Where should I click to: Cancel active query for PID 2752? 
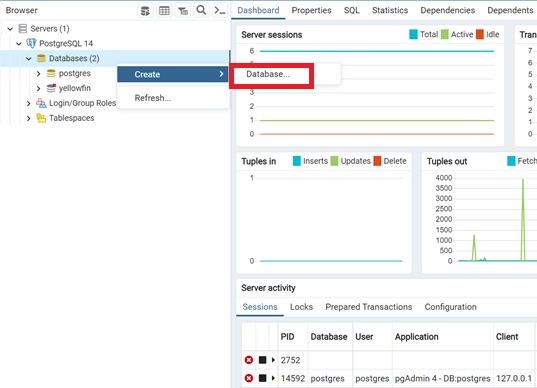(x=263, y=360)
